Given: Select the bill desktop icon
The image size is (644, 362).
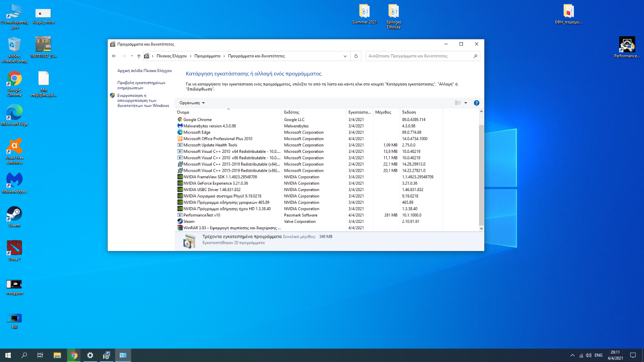Looking at the screenshot, I should [x=14, y=321].
